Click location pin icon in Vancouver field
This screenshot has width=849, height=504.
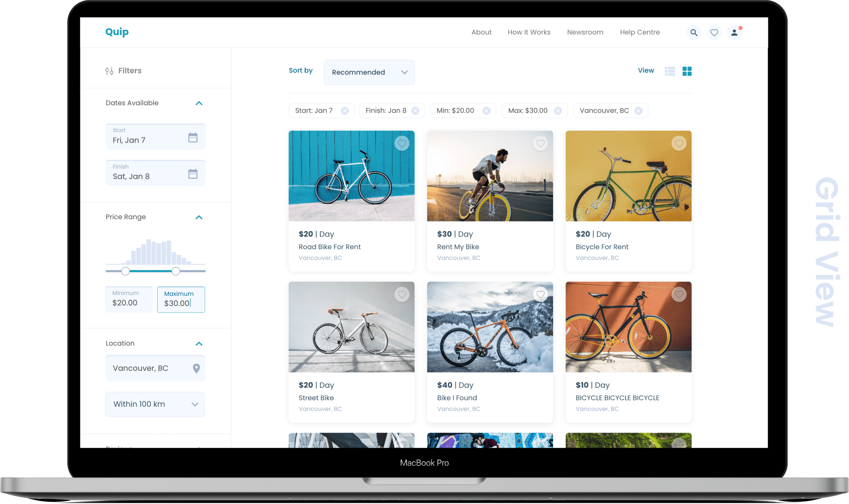(x=196, y=368)
